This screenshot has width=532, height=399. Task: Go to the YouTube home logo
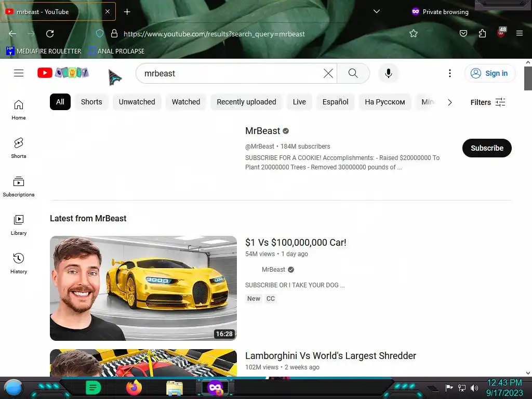click(x=63, y=73)
